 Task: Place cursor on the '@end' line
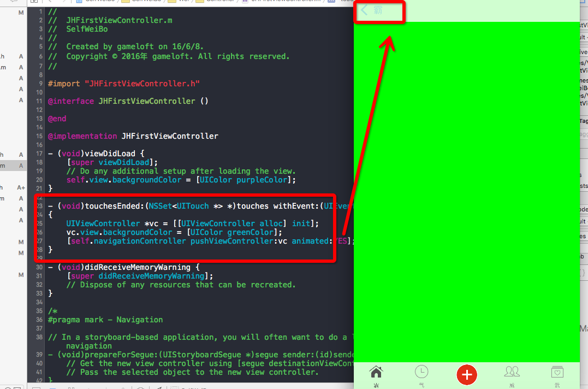(57, 119)
